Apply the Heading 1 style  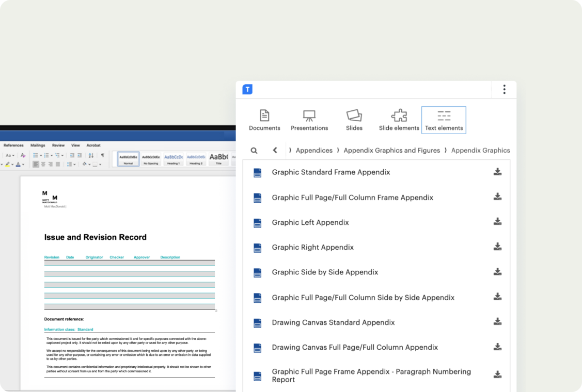(174, 158)
